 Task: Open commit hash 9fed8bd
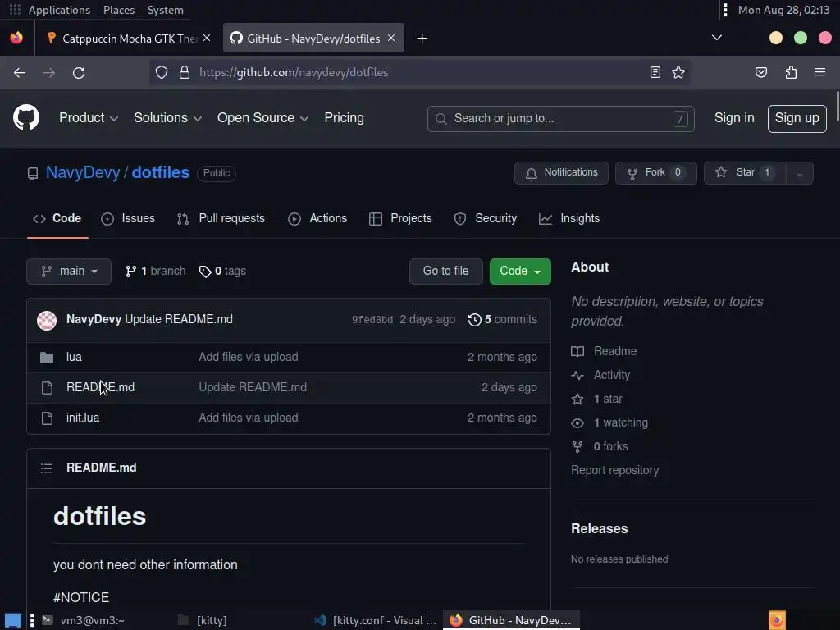tap(372, 320)
